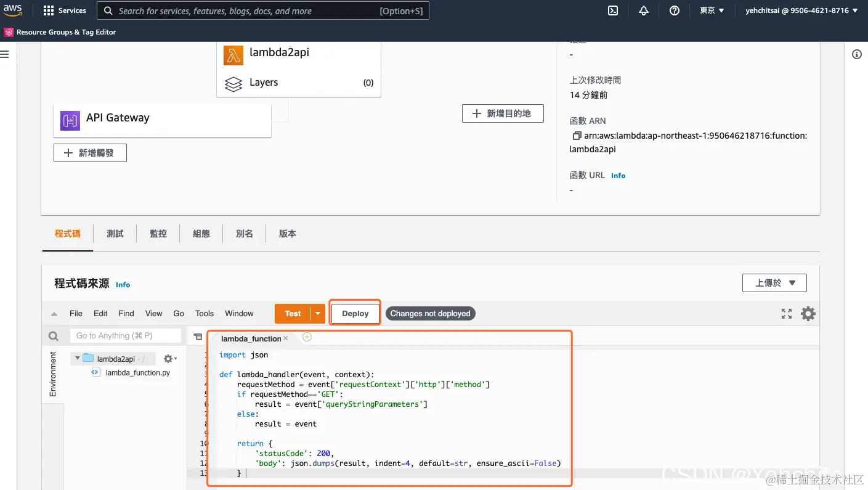Open the hamburger navigation menu
This screenshot has width=868, height=490.
click(5, 54)
